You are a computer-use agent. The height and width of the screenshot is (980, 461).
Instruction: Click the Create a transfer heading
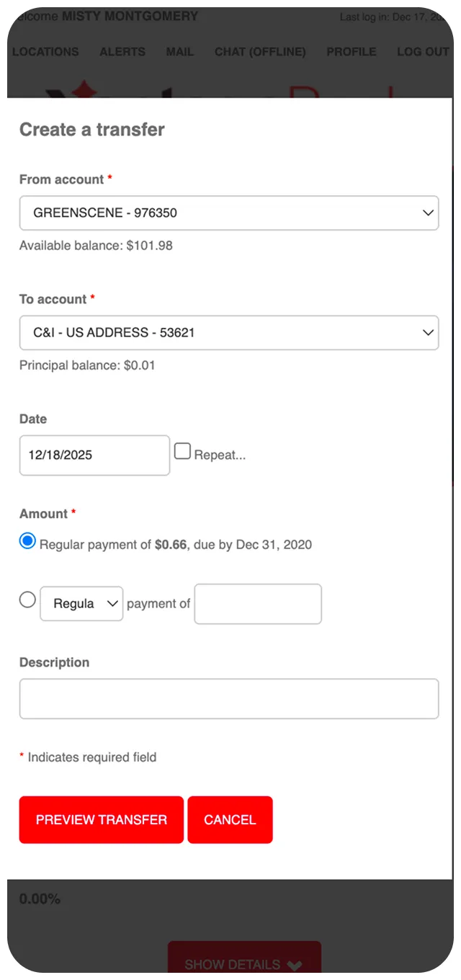click(x=92, y=130)
